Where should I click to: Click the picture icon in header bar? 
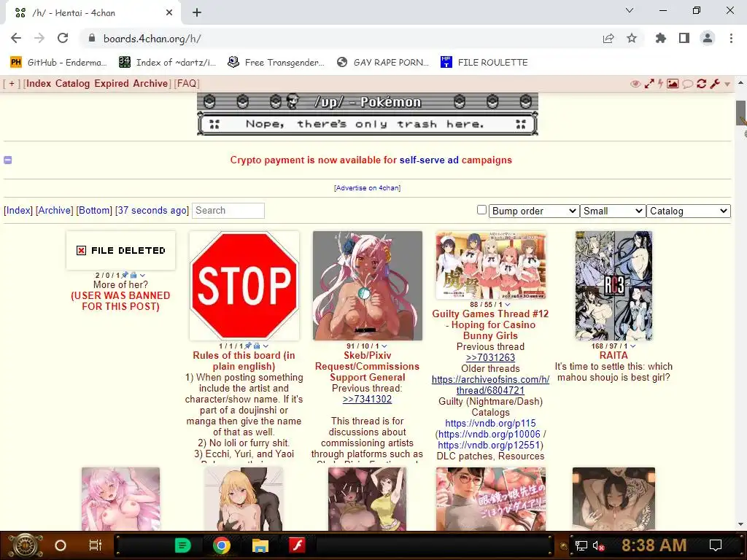pyautogui.click(x=673, y=84)
